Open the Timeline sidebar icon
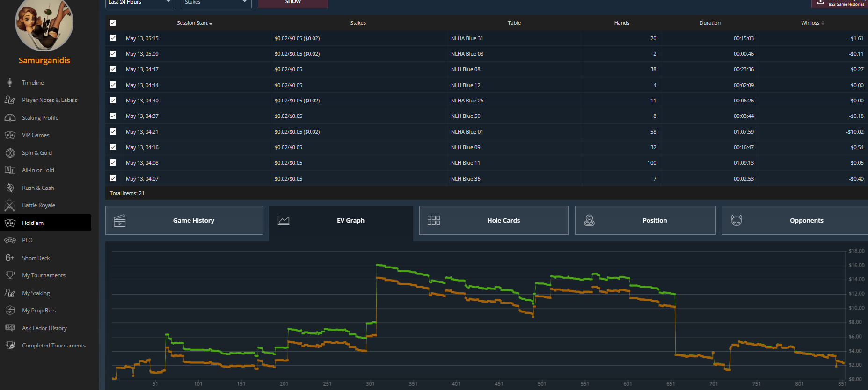 tap(10, 83)
